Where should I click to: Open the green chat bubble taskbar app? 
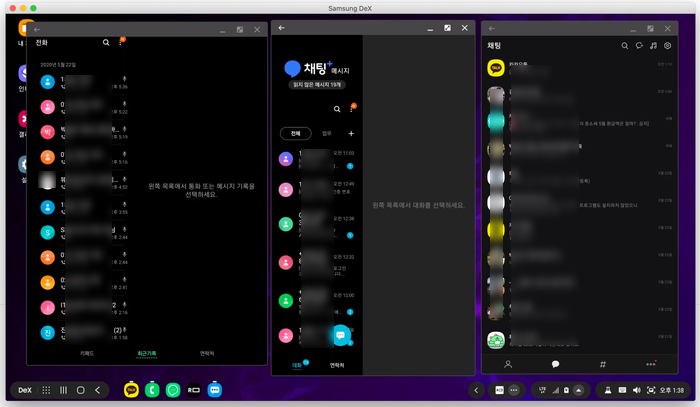click(173, 390)
